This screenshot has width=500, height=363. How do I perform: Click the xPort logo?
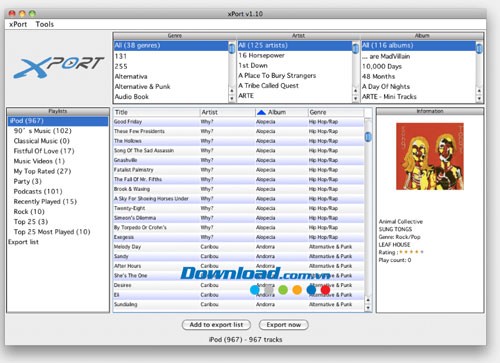point(59,67)
